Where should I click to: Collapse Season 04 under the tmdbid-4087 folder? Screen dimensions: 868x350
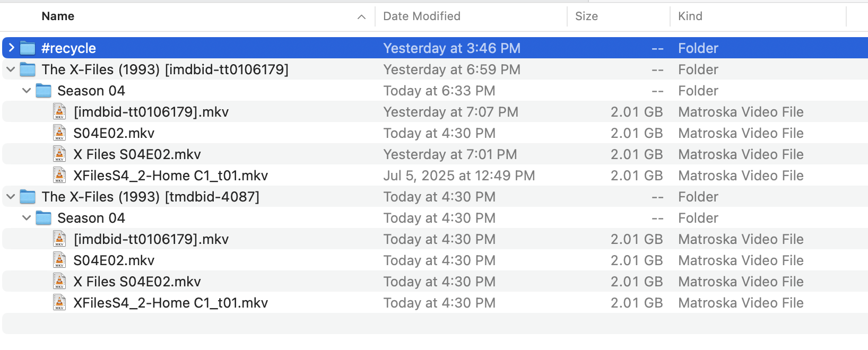click(x=27, y=218)
